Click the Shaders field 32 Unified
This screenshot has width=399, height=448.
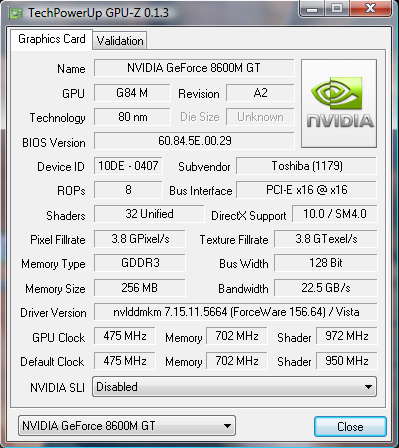pyautogui.click(x=149, y=214)
